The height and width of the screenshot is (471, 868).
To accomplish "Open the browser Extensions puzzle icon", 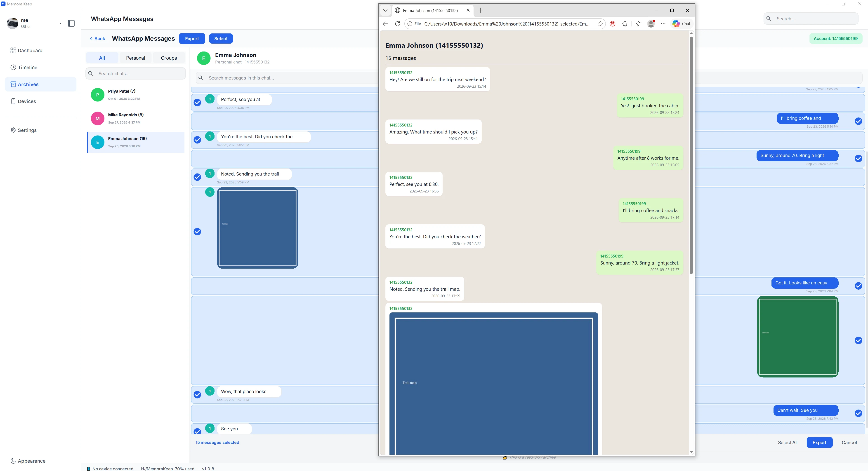I will tap(625, 23).
